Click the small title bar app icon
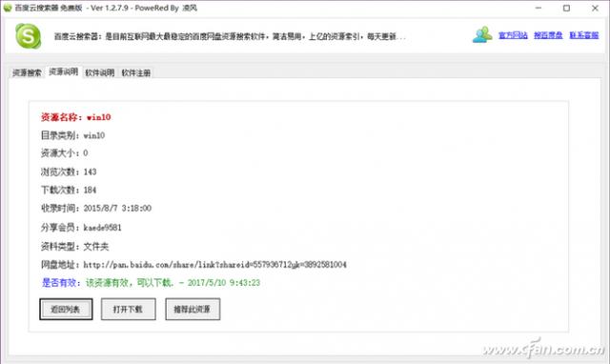Image resolution: width=610 pixels, height=364 pixels. tap(8, 8)
